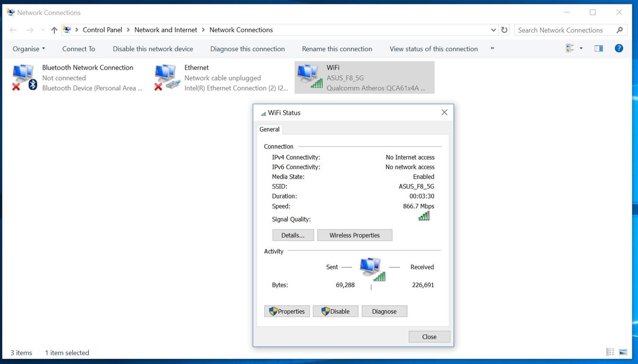This screenshot has height=364, width=638.
Task: Click the Network cable unplugged text
Action: tap(222, 78)
